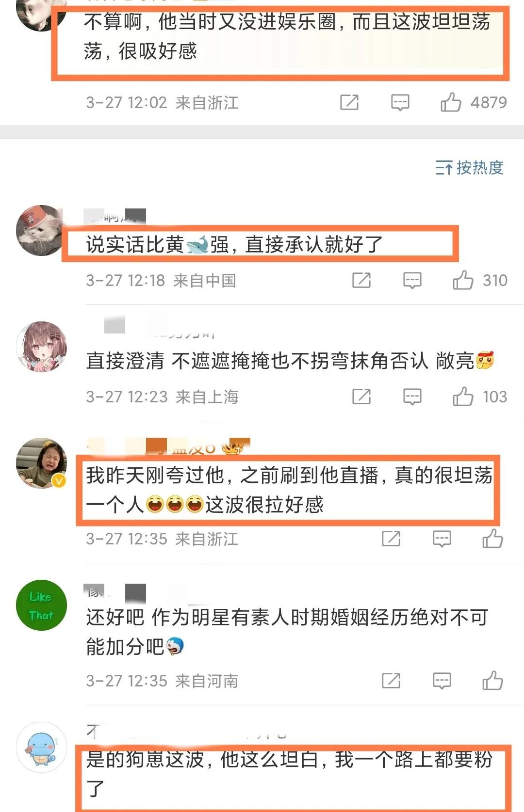Open replies for the 12:35 comment from 浙江
524x812 pixels.
click(x=442, y=539)
